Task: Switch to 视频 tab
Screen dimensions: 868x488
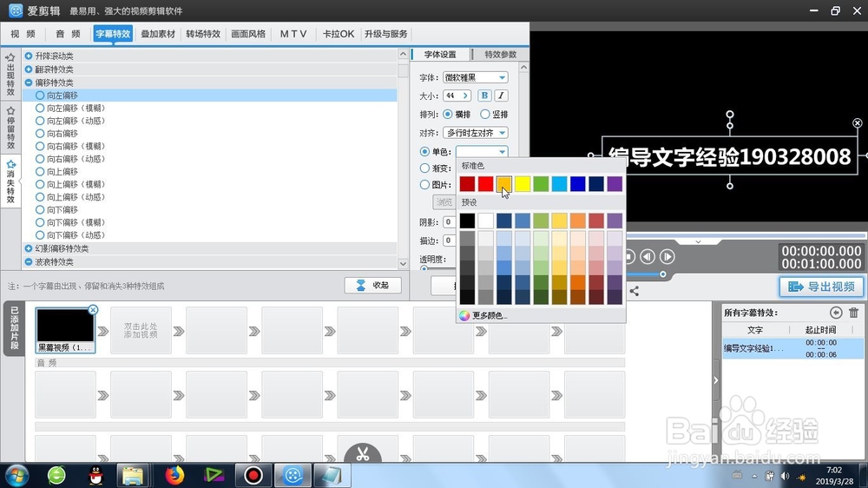Action: coord(23,34)
